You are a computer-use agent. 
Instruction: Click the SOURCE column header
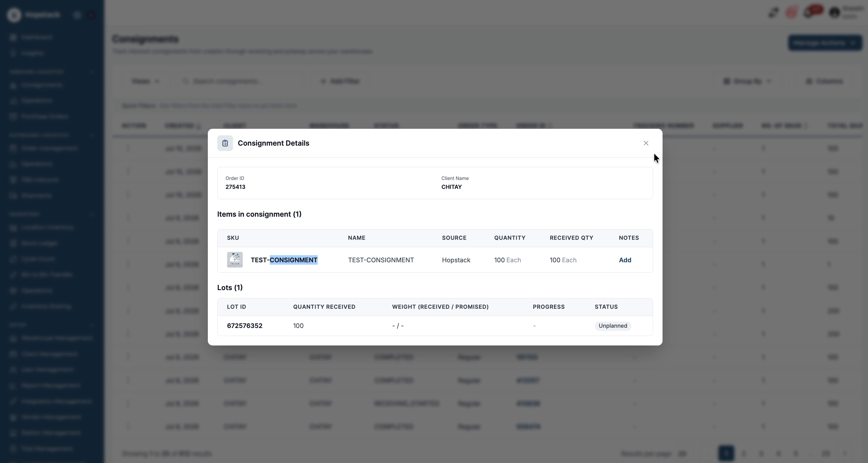coord(454,238)
